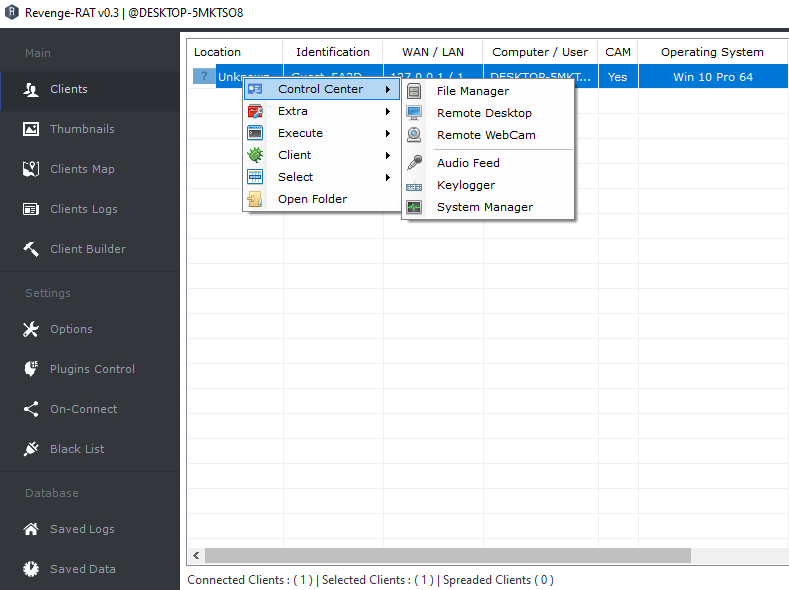
Task: Click the green bug Client icon in the menu
Action: (x=255, y=155)
